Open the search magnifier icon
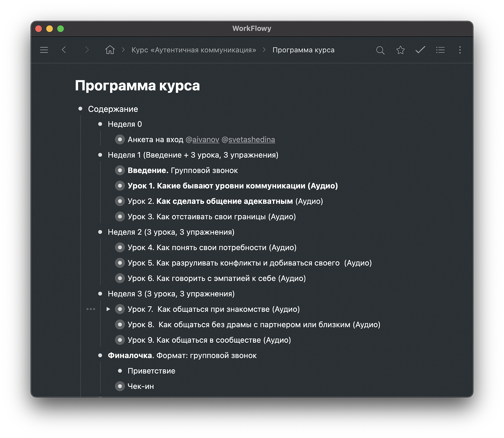 [380, 50]
